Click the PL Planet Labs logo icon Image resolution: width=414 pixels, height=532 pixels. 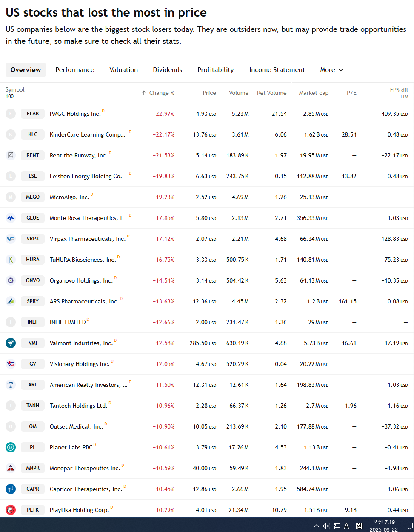coord(11,447)
